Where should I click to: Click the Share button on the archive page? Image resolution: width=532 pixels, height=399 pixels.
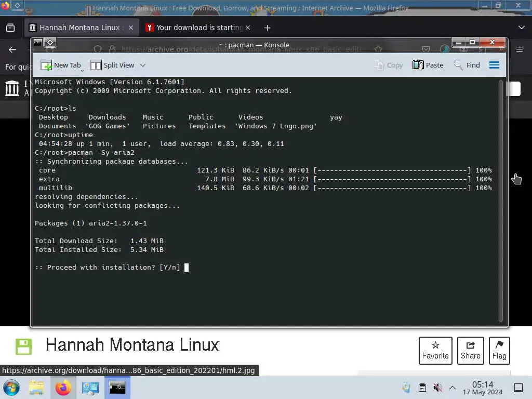pyautogui.click(x=470, y=351)
